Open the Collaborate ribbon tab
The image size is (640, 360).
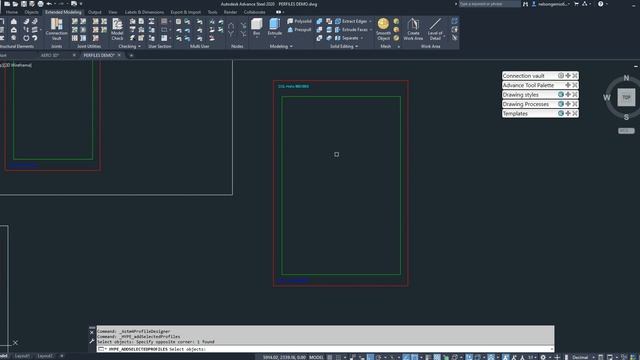pos(254,12)
